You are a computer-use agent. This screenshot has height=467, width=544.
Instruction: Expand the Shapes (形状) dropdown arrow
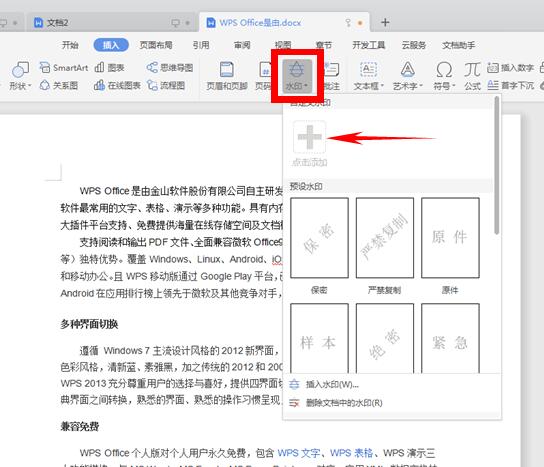click(29, 86)
